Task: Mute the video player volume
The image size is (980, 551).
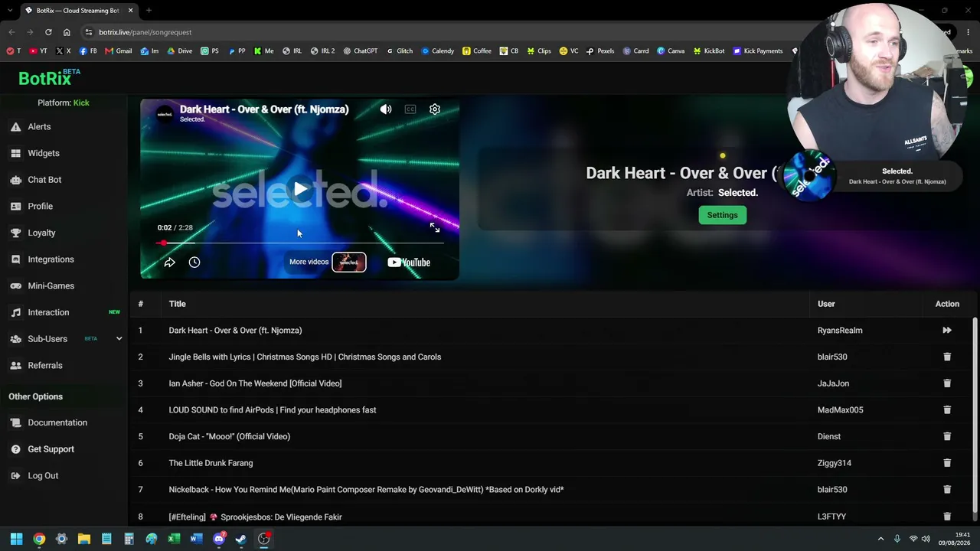Action: [386, 109]
